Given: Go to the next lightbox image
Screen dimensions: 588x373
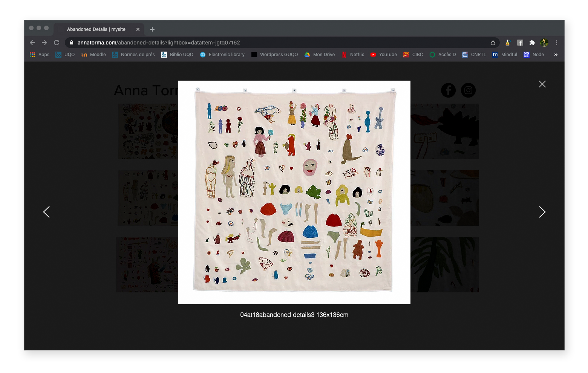Looking at the screenshot, I should pos(542,212).
